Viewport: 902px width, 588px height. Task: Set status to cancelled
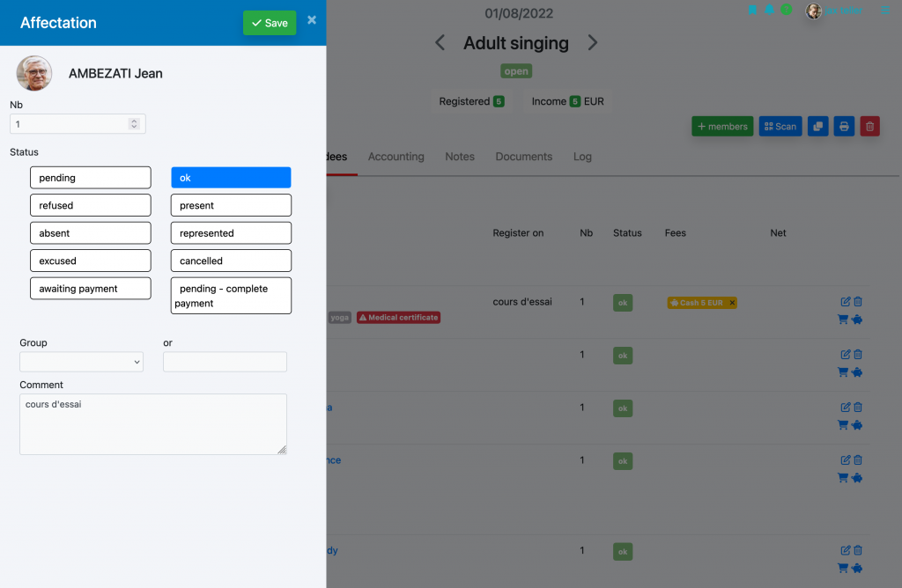[x=231, y=261]
